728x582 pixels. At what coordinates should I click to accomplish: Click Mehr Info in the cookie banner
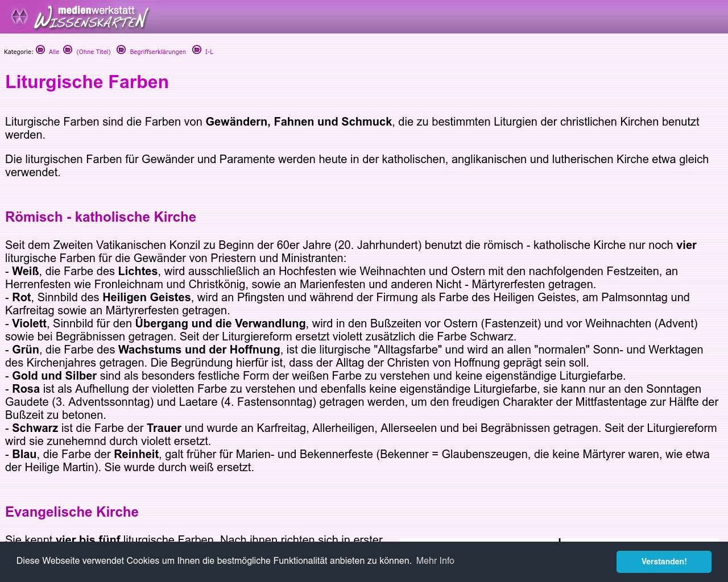(x=435, y=561)
